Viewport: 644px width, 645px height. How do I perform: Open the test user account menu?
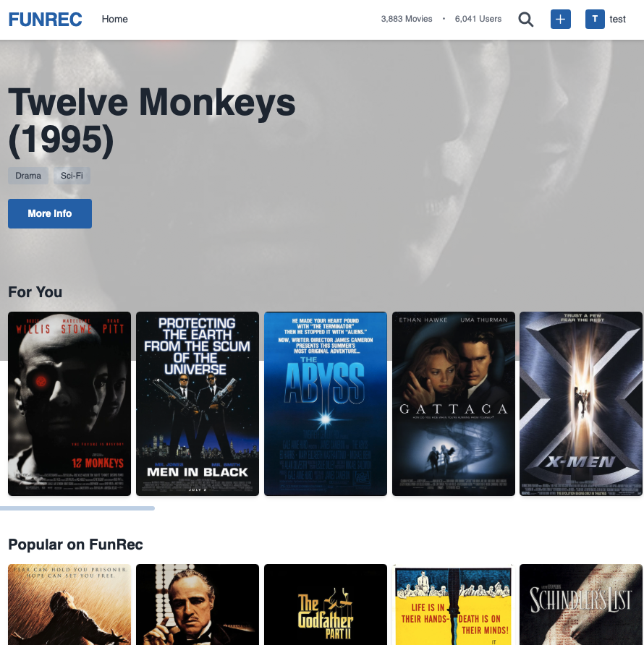point(617,20)
